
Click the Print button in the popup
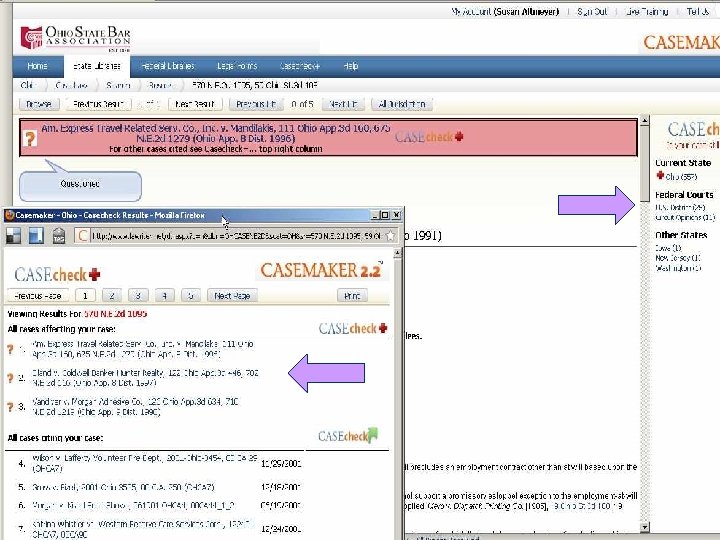point(352,296)
